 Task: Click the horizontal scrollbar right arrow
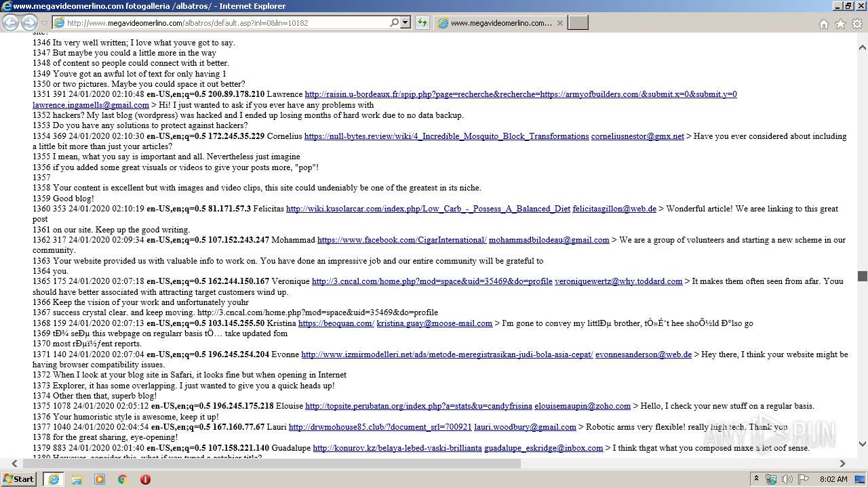tap(842, 464)
